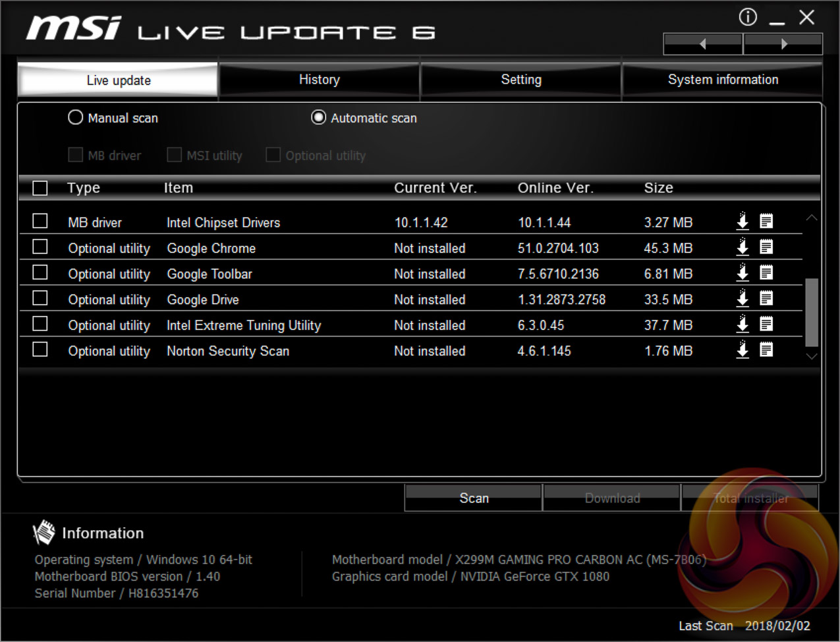The width and height of the screenshot is (840, 642).
Task: Click the Size column header
Action: (659, 188)
